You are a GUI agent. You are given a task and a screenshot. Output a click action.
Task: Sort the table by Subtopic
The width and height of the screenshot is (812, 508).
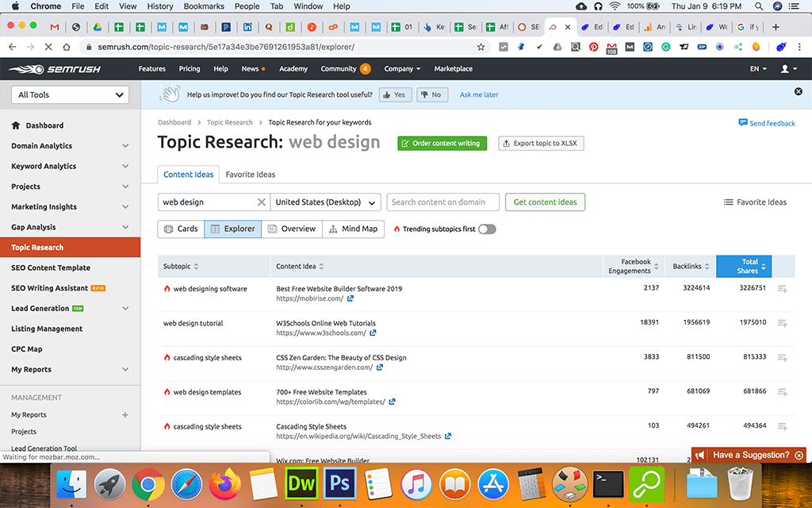[182, 267]
